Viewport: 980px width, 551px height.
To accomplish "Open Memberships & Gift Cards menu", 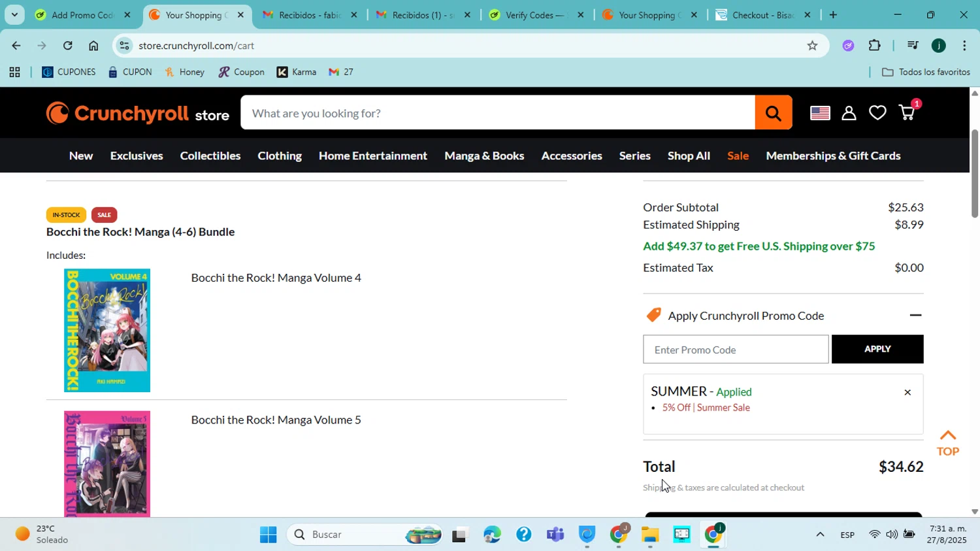I will click(x=833, y=156).
